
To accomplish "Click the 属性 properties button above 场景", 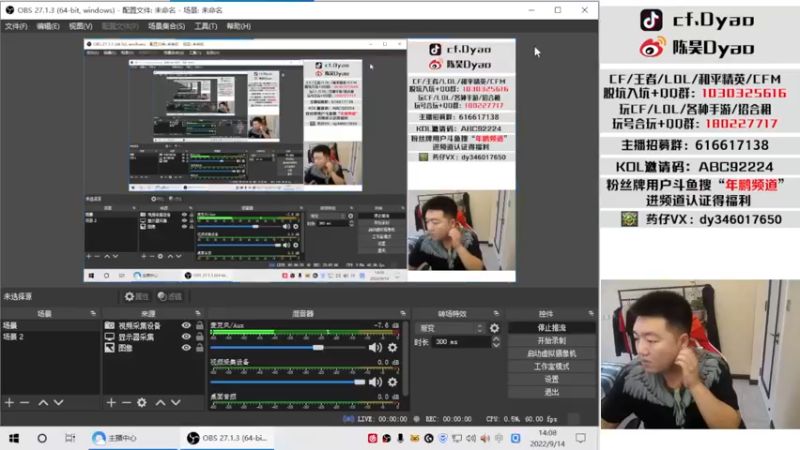I will [137, 296].
